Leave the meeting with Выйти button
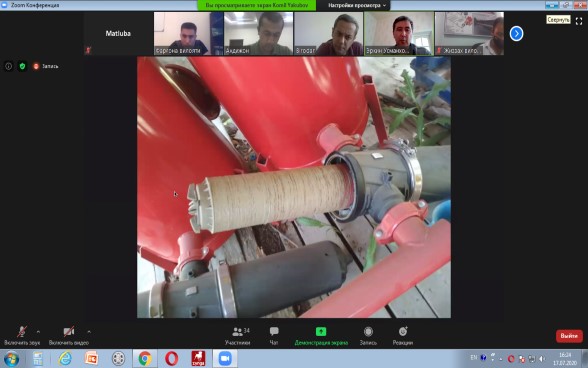This screenshot has width=588, height=368. (569, 336)
